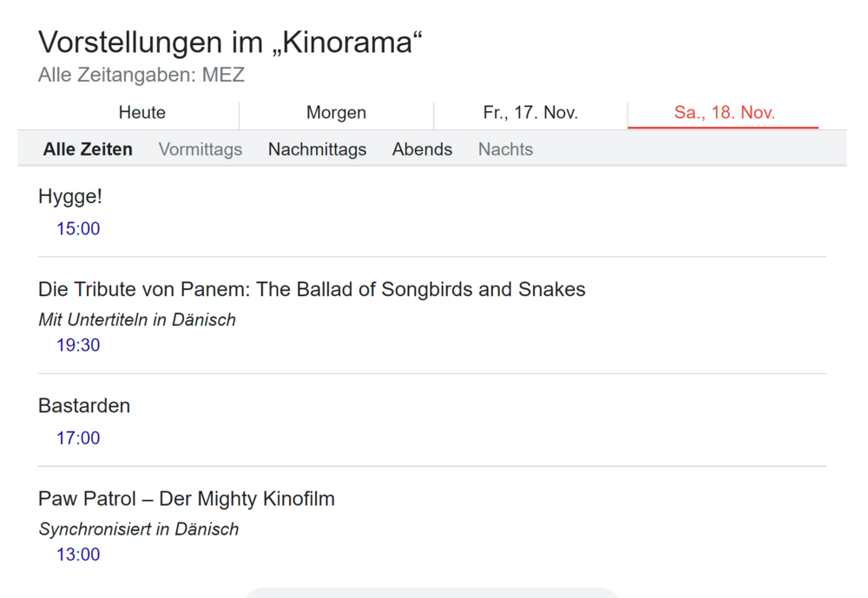This screenshot has width=868, height=598.
Task: Book the 17:00 Bastarden showing
Action: [78, 438]
